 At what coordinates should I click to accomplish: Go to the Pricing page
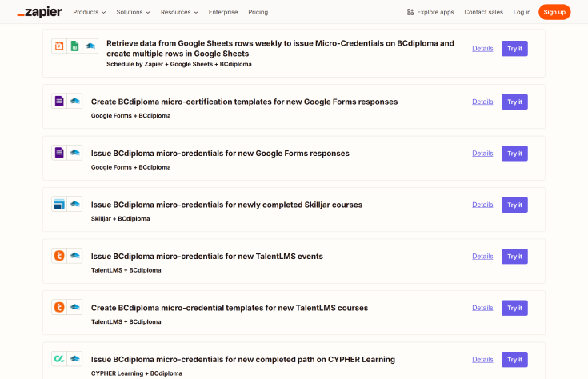click(258, 12)
